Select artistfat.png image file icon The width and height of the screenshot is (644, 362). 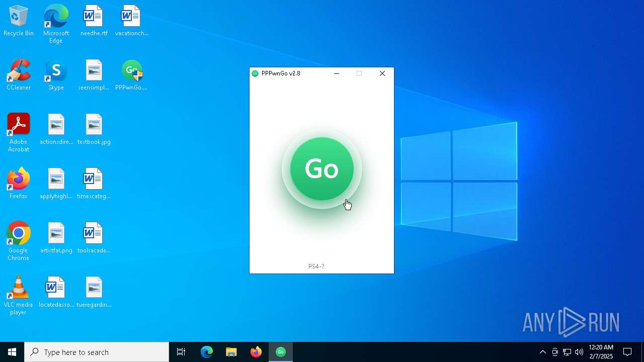click(x=56, y=238)
